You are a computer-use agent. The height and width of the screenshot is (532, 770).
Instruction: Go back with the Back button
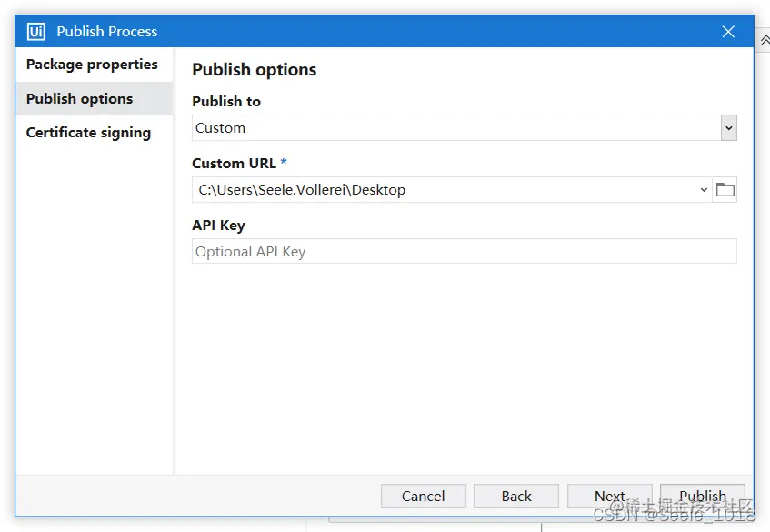(x=516, y=497)
